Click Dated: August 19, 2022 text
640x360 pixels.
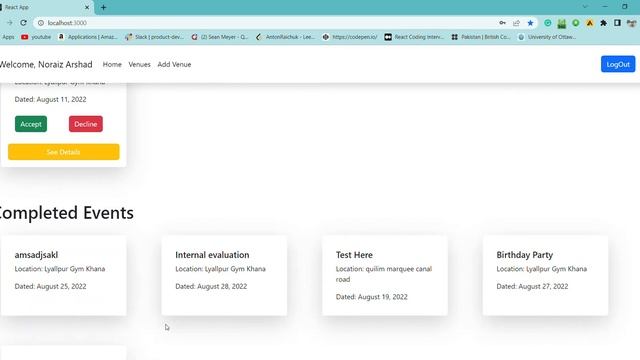[372, 297]
